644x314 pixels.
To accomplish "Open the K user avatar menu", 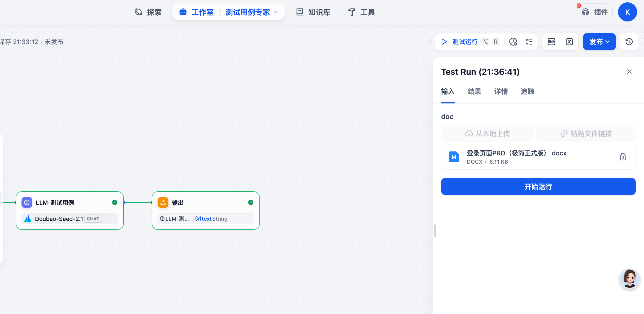I will (628, 12).
